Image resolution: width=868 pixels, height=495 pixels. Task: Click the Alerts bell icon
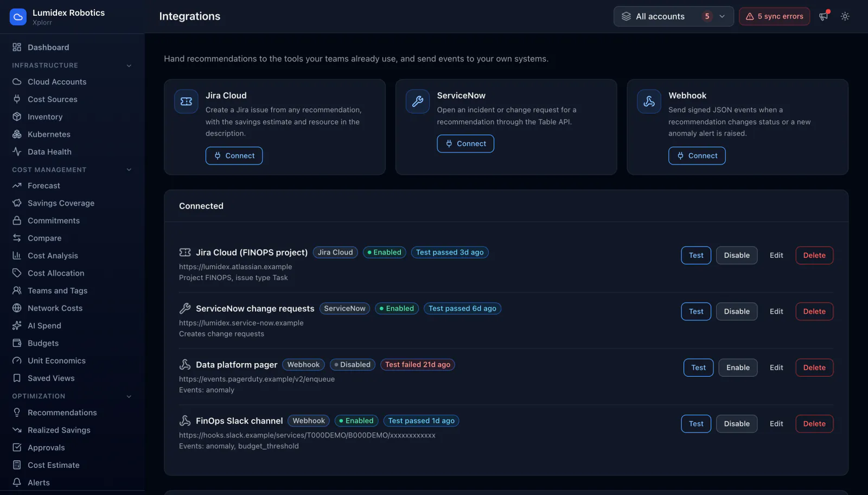tap(17, 483)
